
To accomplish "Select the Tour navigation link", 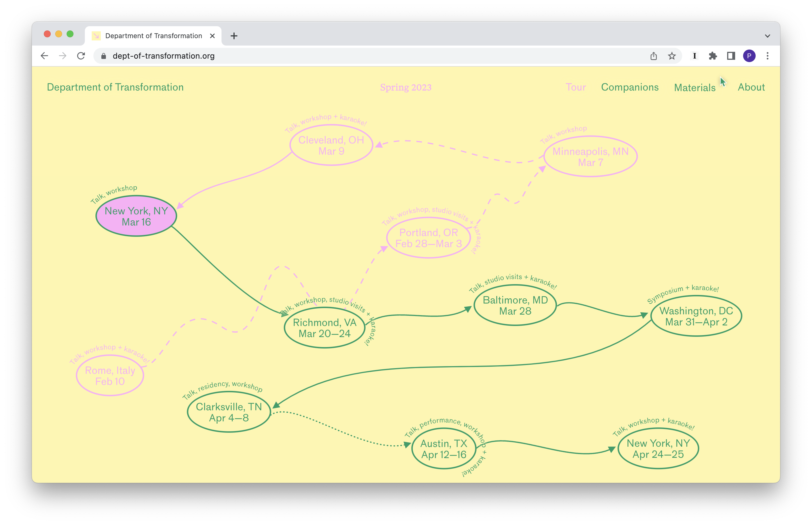I will (x=576, y=87).
